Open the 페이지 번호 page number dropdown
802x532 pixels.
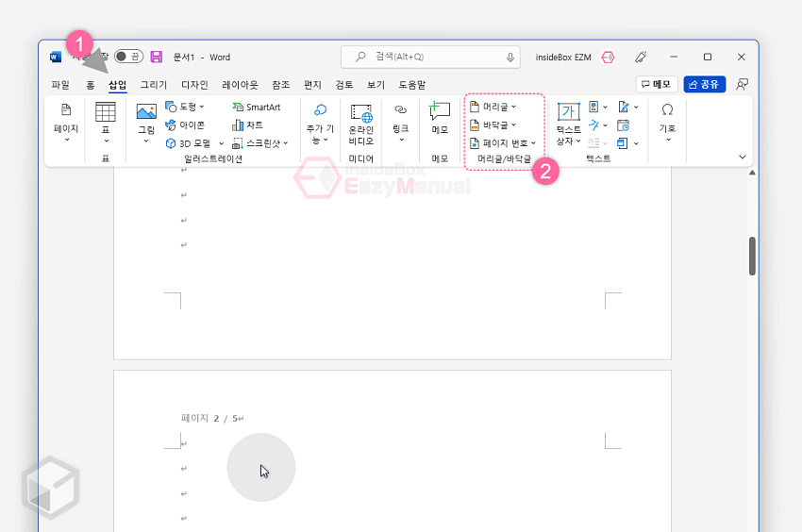pyautogui.click(x=503, y=143)
